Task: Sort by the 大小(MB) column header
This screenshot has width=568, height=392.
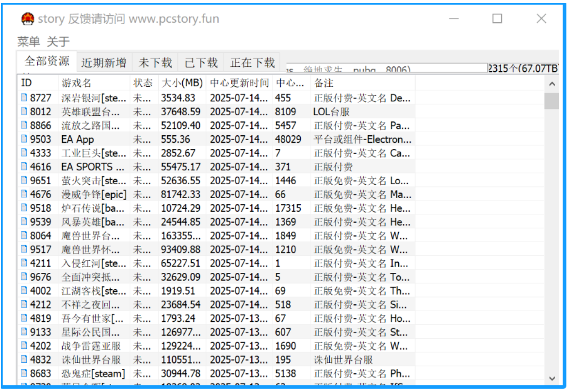Action: click(x=182, y=83)
